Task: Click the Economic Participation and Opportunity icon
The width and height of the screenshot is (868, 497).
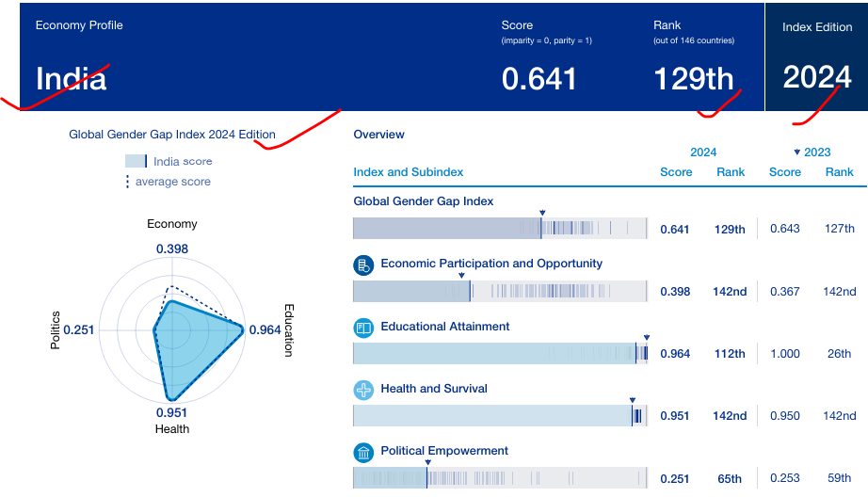Action: (x=363, y=265)
